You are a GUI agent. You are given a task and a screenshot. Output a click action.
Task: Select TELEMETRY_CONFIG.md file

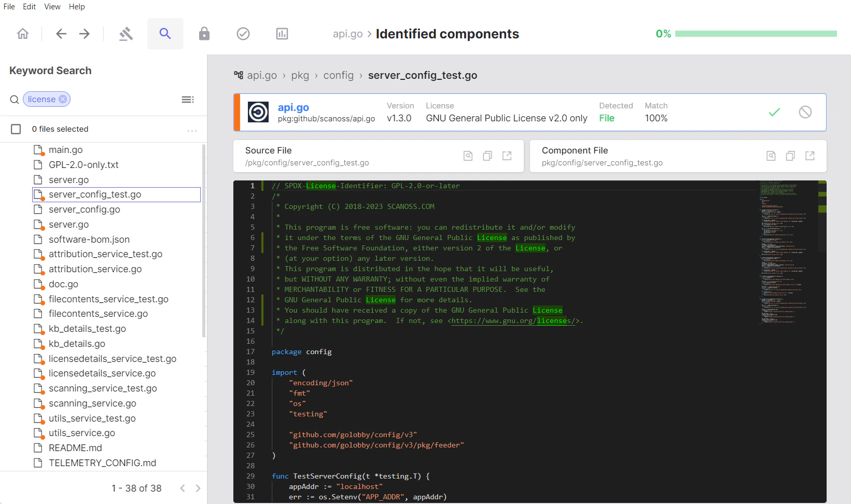[x=102, y=463]
